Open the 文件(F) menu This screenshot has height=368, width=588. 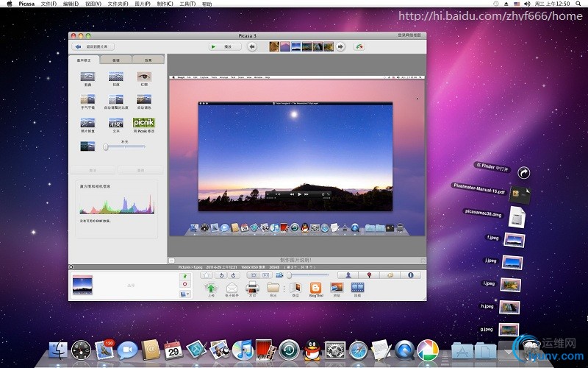point(49,4)
